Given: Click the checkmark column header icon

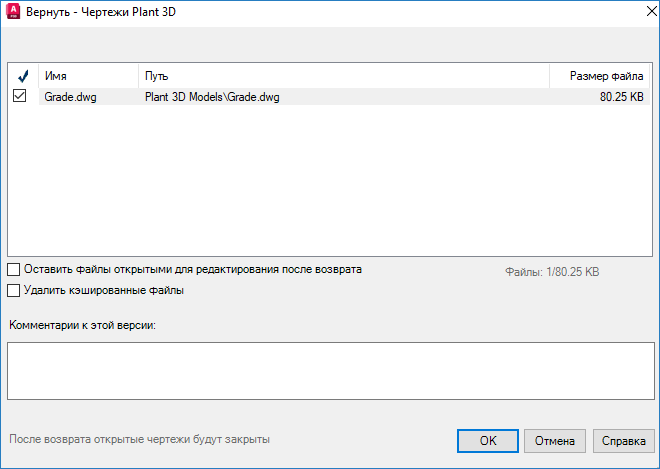Looking at the screenshot, I should tap(22, 76).
